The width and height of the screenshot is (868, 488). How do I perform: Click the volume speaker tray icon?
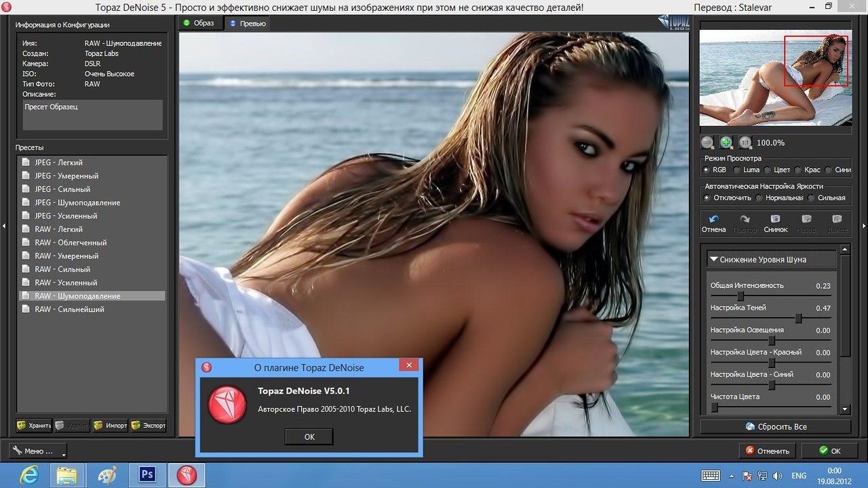pos(778,476)
